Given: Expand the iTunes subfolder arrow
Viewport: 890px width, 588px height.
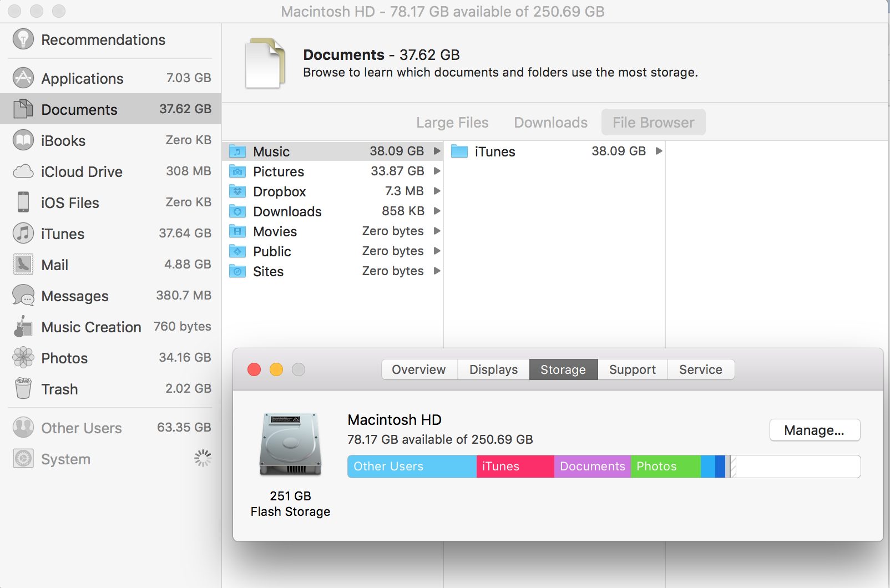Looking at the screenshot, I should [x=659, y=151].
